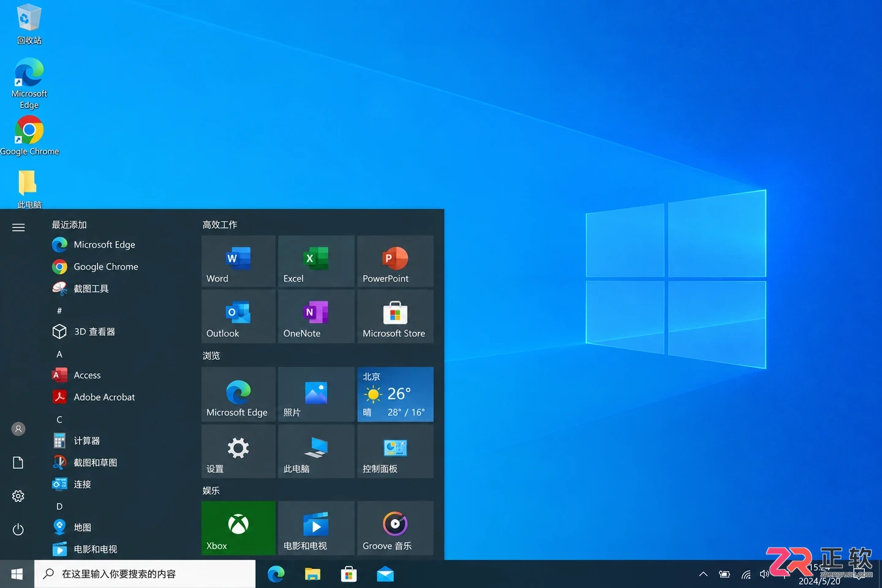Screen dimensions: 882x588
Task: Open the 照片 photos tile
Action: [316, 394]
